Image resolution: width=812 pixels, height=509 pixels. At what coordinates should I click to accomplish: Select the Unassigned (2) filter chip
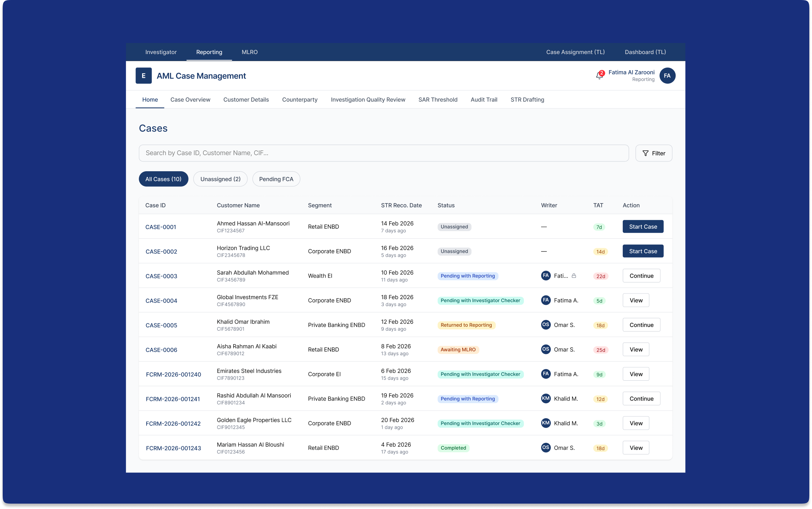tap(220, 179)
